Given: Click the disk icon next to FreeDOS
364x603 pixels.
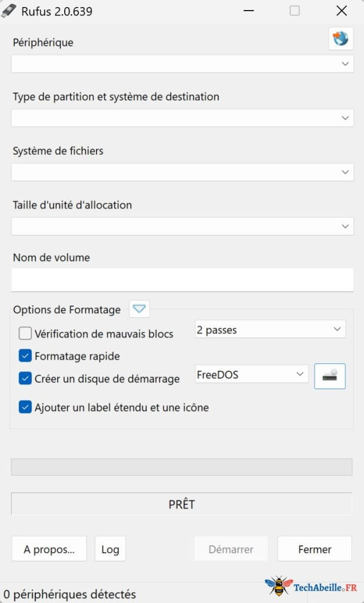Looking at the screenshot, I should click(x=329, y=376).
